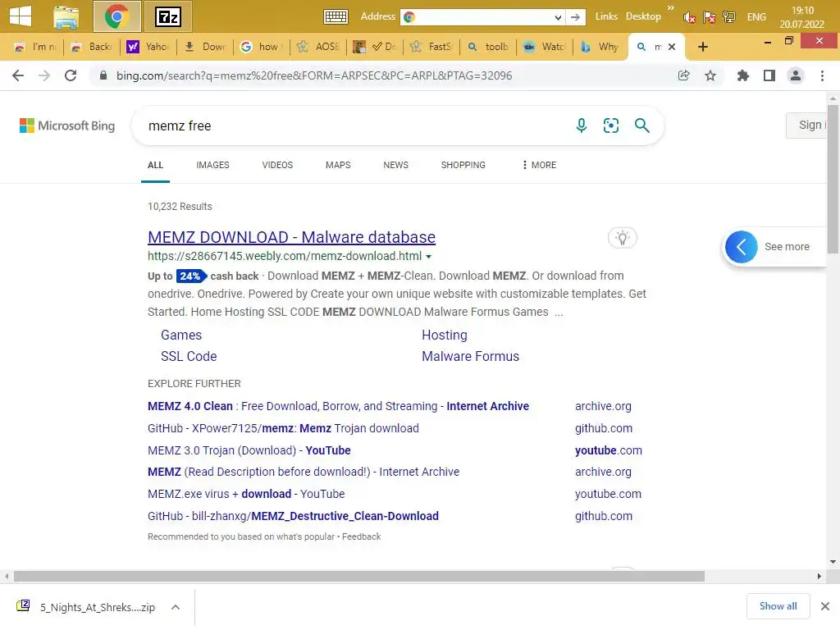Viewport: 840px width, 630px height.
Task: Click the muted volume tray icon
Action: point(689,18)
